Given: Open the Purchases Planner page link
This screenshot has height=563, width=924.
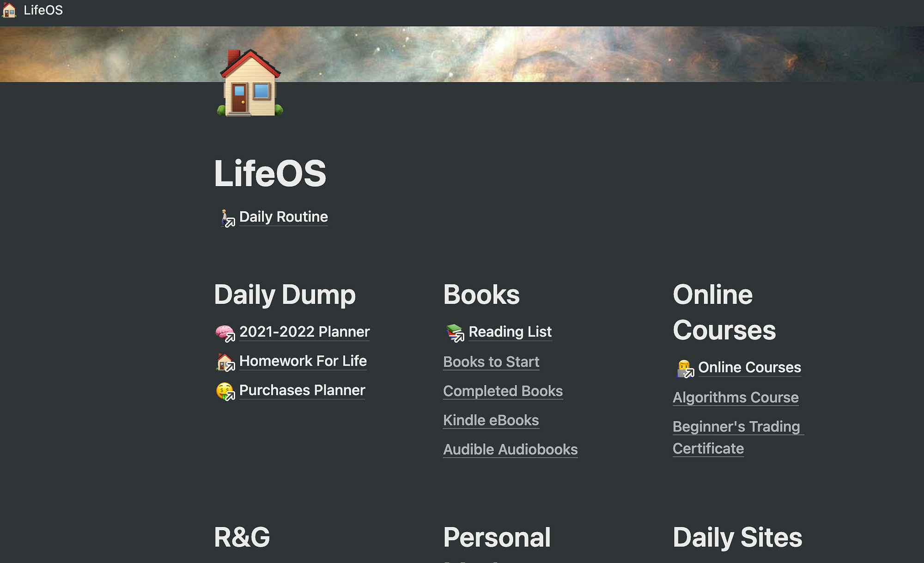Looking at the screenshot, I should pos(302,390).
